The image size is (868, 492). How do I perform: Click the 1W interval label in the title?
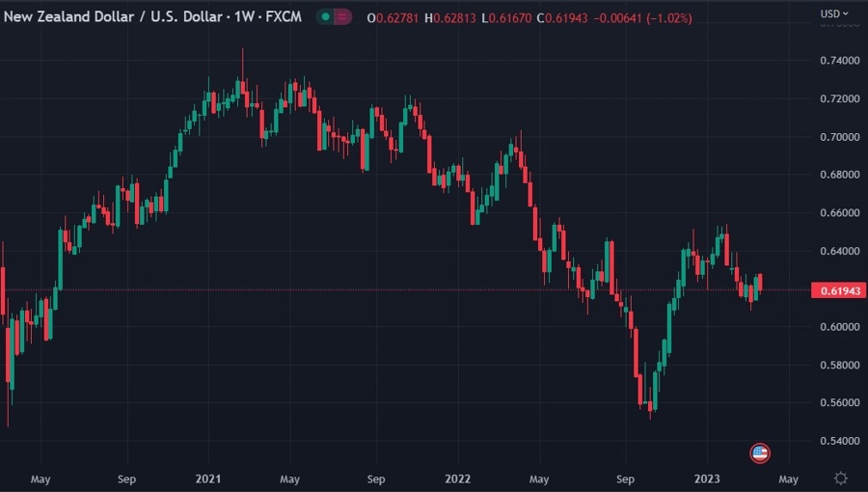tap(244, 17)
